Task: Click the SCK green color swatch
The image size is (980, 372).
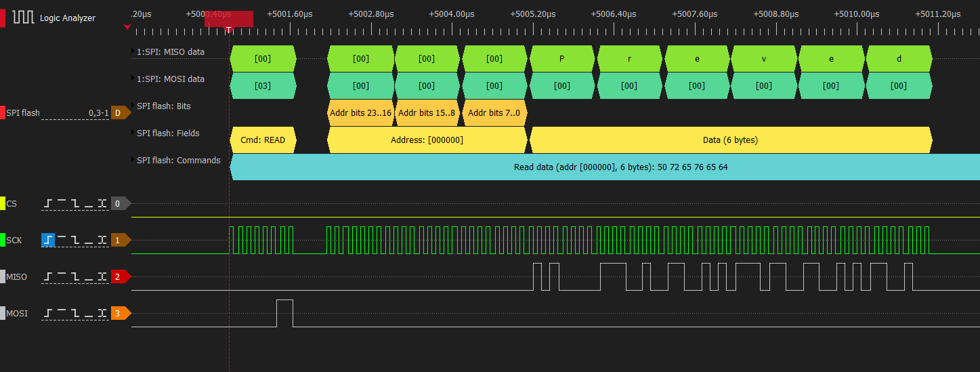Action: click(3, 240)
